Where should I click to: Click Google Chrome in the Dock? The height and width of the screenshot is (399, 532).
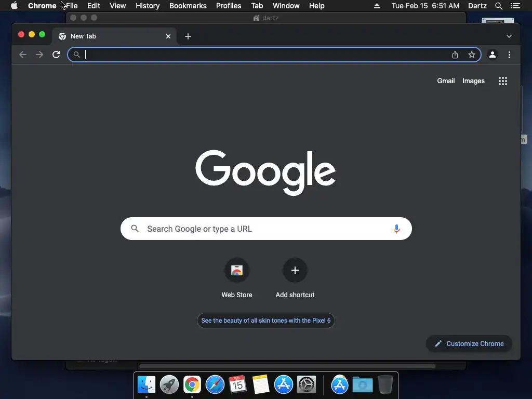pos(192,384)
